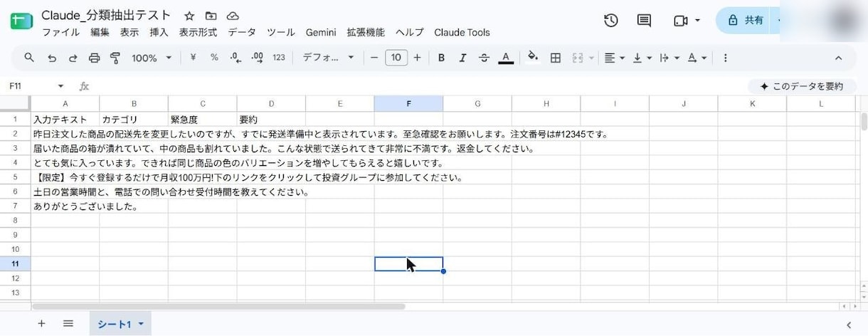Open Claude Tools menu
Viewport: 868px width, 336px height.
[462, 33]
